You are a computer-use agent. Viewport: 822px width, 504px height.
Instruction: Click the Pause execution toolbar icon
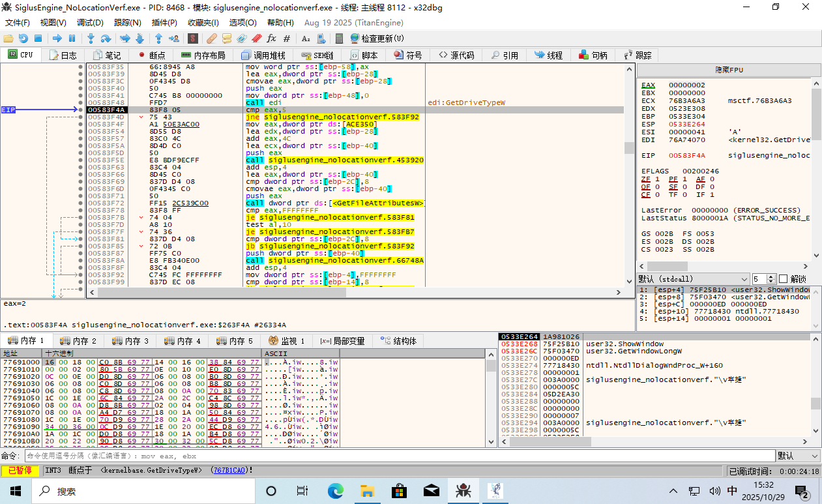[72, 38]
